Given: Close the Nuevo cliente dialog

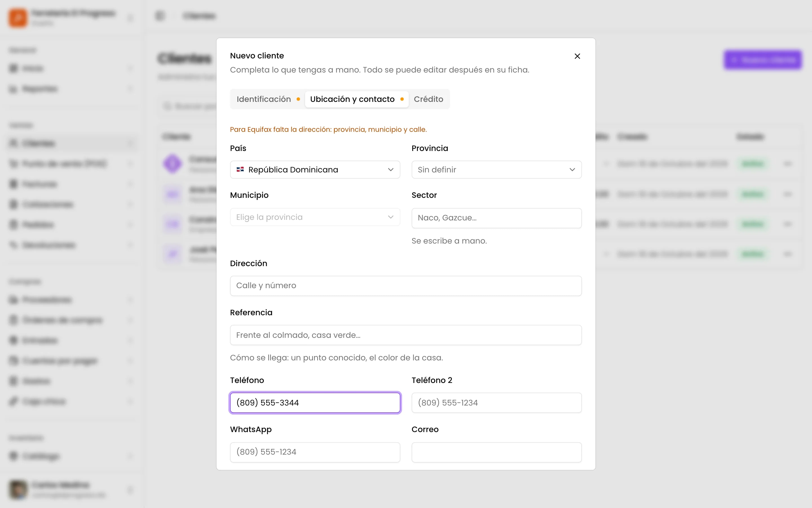Looking at the screenshot, I should click(x=577, y=56).
